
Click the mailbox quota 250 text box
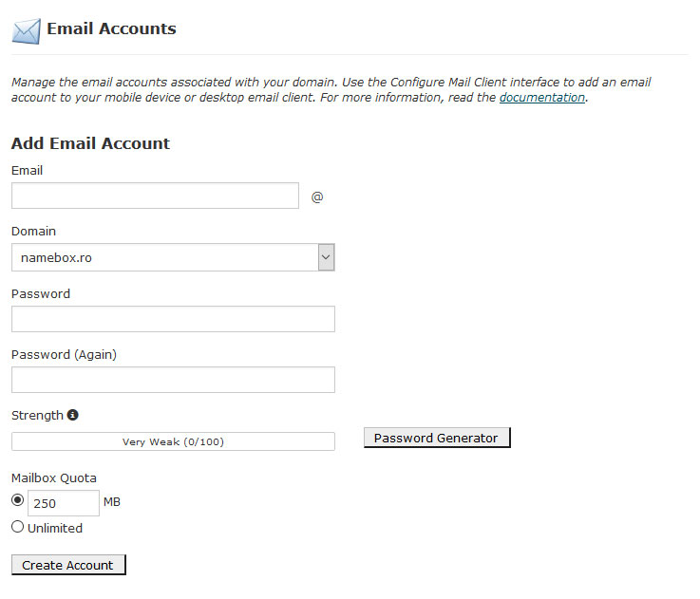coord(64,503)
